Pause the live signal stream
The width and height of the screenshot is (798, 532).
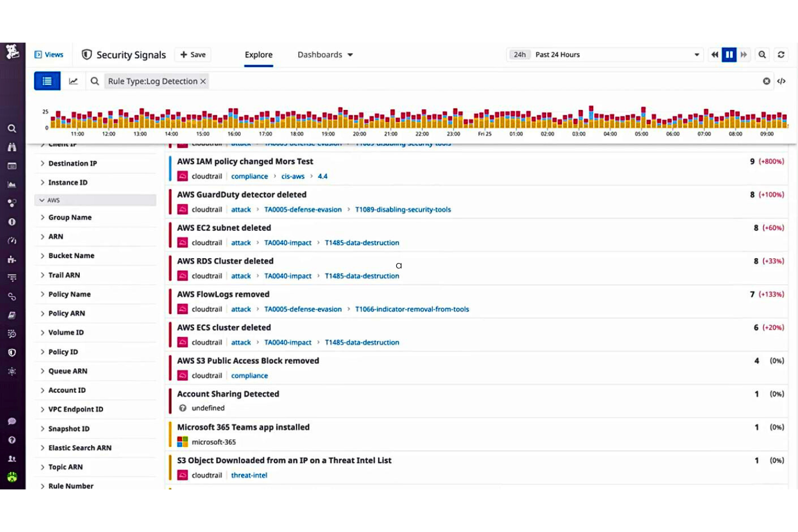point(729,54)
